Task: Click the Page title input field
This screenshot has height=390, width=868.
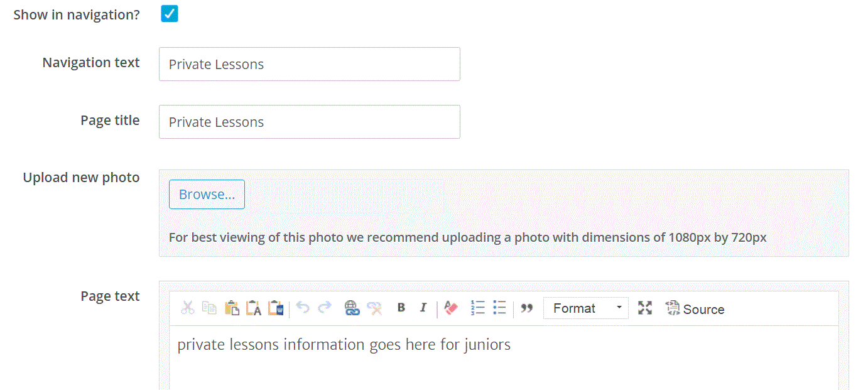Action: tap(309, 122)
